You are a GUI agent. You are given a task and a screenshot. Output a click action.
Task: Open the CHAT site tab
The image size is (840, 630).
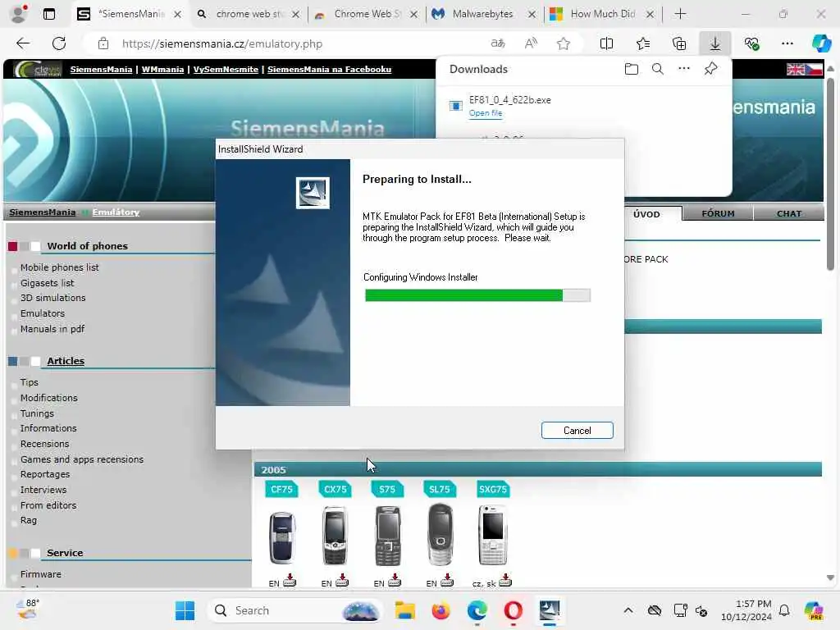(x=788, y=213)
